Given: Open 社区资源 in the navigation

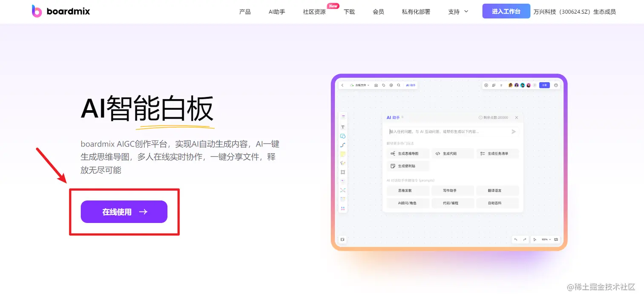Looking at the screenshot, I should [x=314, y=11].
